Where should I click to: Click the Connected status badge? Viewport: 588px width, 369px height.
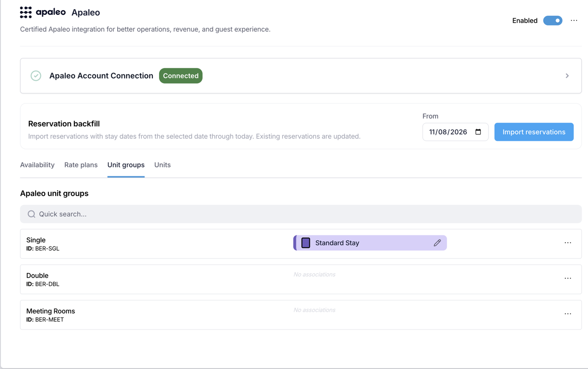coord(181,76)
